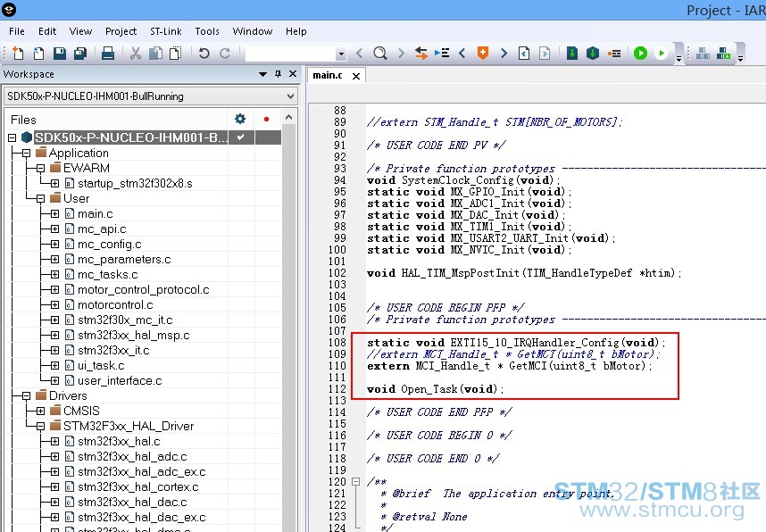Switch to the main.c editor tab
The height and width of the screenshot is (532, 766).
(328, 75)
